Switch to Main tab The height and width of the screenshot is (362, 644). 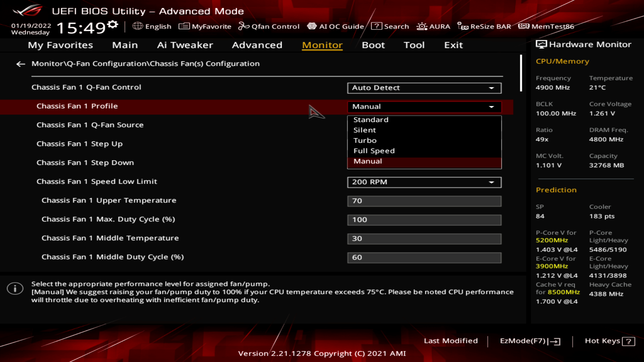pos(125,45)
